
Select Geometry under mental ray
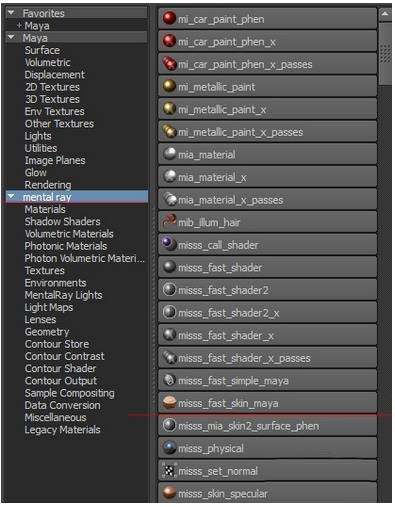[x=47, y=332]
